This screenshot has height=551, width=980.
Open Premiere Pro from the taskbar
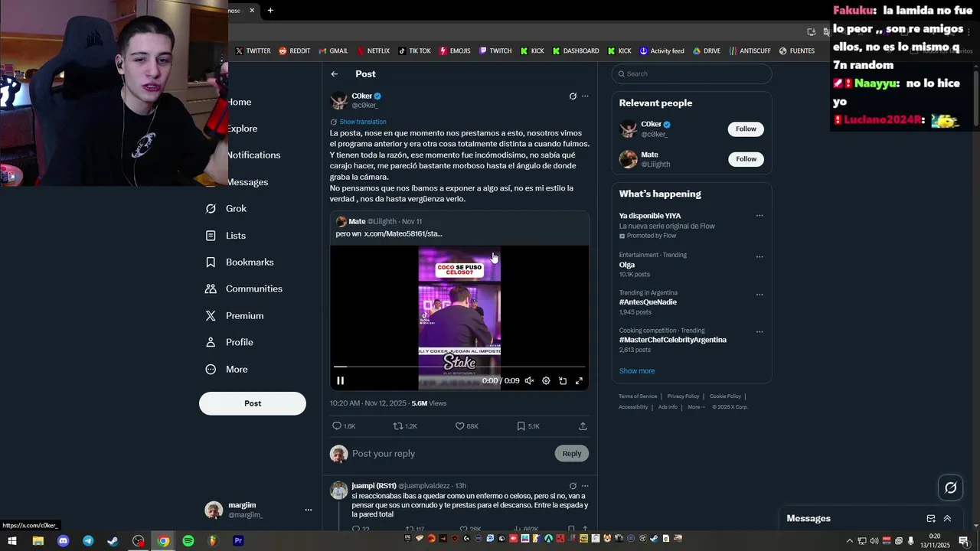(238, 541)
